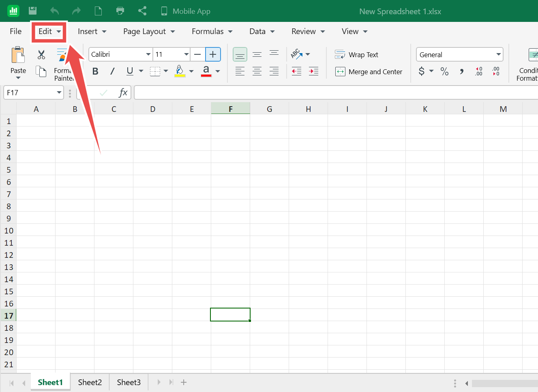Image resolution: width=538 pixels, height=392 pixels.
Task: Open the Mobile App link
Action: [x=186, y=11]
